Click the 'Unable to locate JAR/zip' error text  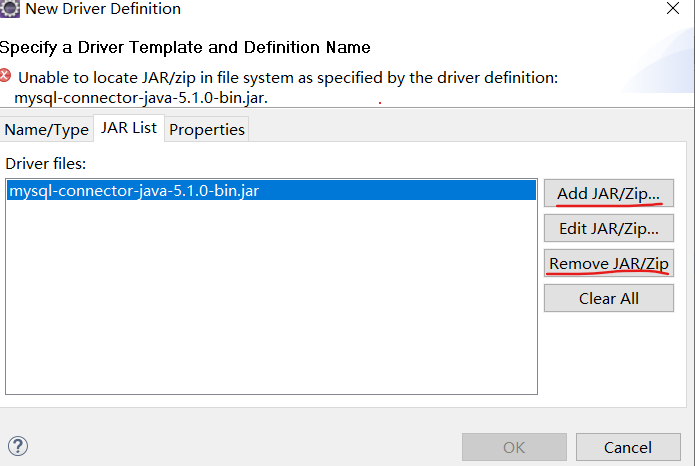(x=286, y=87)
